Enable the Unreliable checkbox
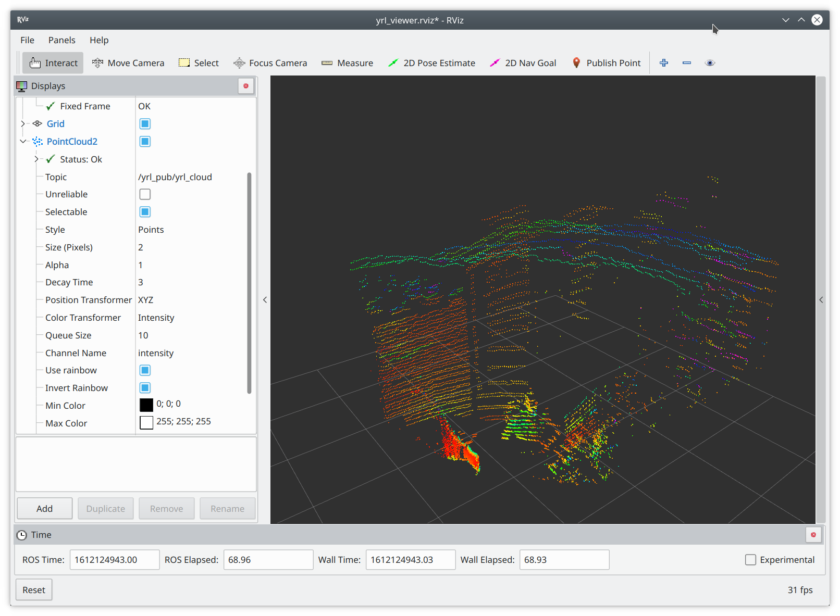840x616 pixels. coord(145,194)
